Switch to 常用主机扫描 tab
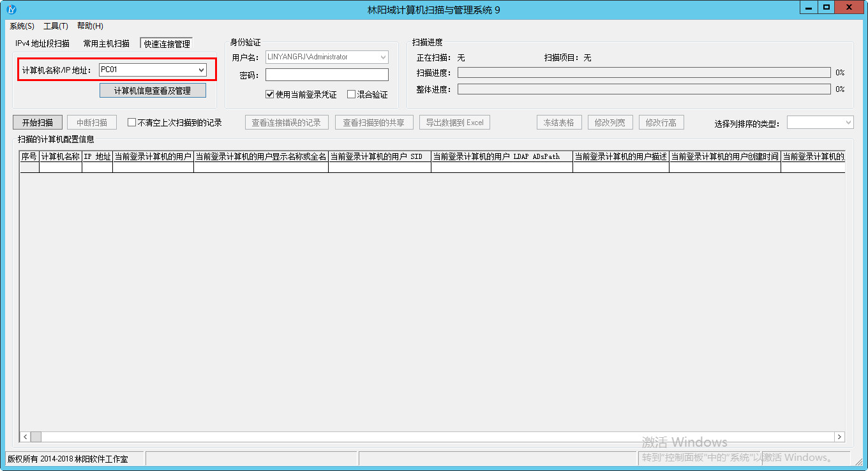The image size is (868, 471). pos(106,43)
